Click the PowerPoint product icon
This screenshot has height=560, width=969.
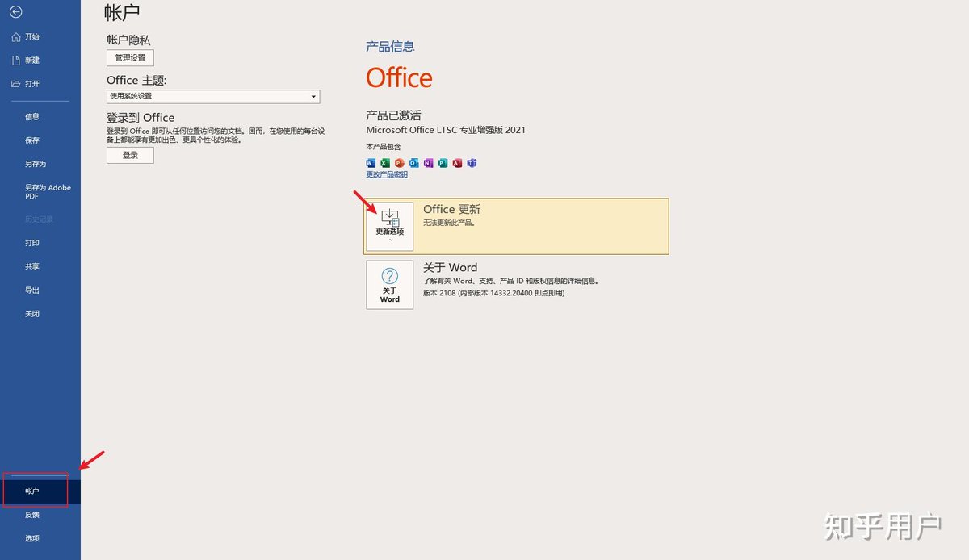[400, 163]
